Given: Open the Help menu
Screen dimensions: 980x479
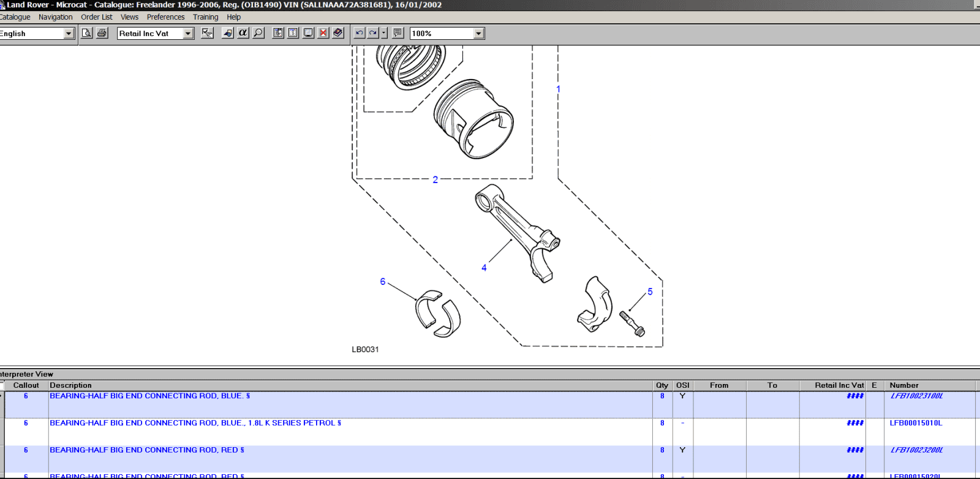Looking at the screenshot, I should click(233, 17).
